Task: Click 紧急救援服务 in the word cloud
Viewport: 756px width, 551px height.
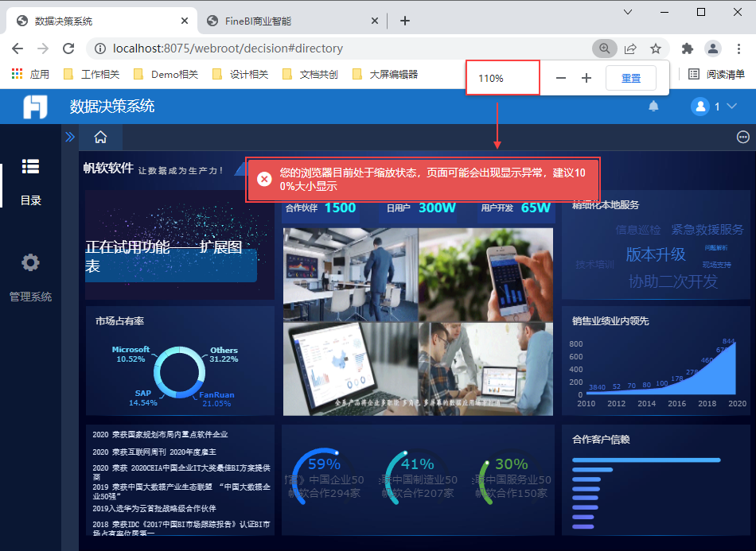Action: 707,230
